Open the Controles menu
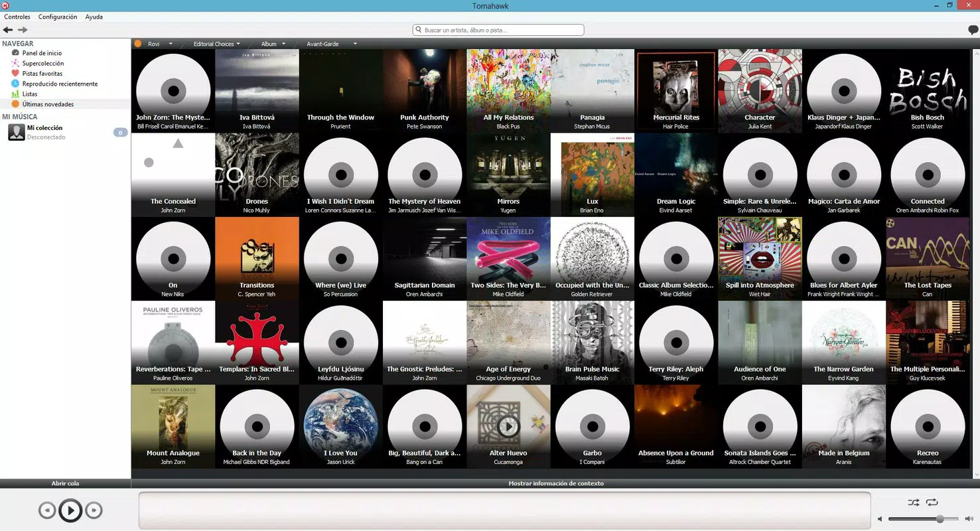 point(17,17)
